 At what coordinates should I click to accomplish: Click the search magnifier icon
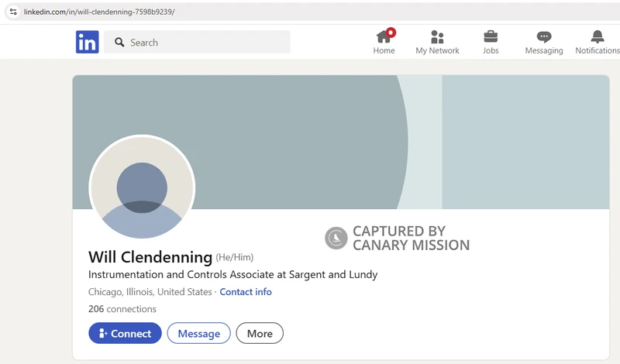[119, 43]
